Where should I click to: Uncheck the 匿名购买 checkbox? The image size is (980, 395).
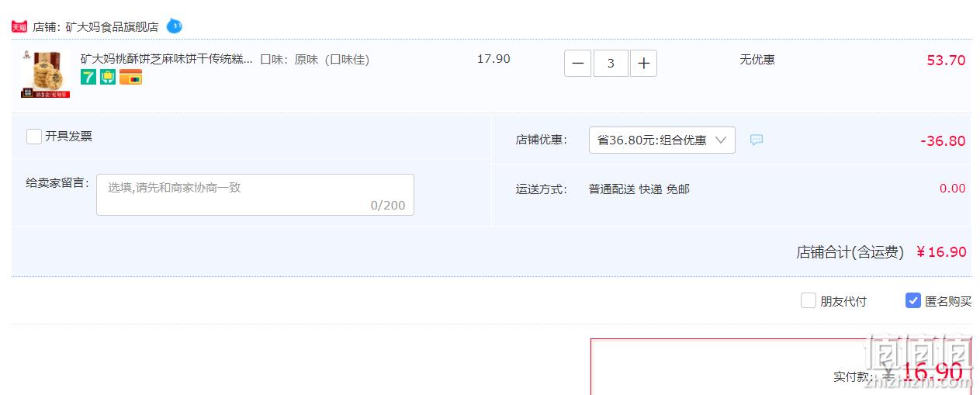pos(913,300)
